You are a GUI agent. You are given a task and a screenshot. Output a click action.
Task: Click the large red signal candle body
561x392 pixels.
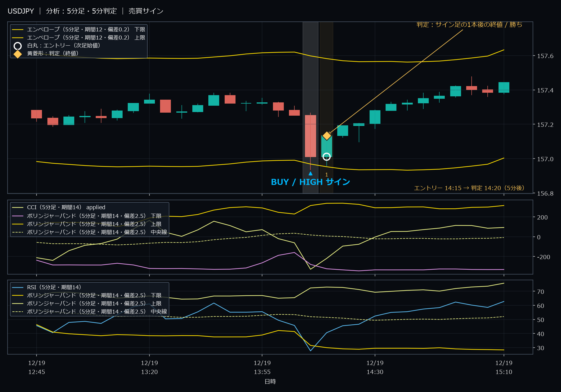(x=310, y=136)
